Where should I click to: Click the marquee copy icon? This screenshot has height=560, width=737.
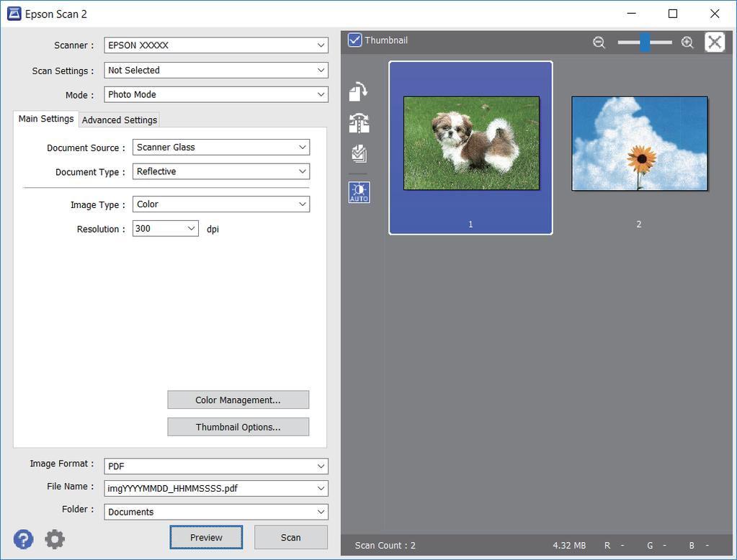click(x=359, y=153)
